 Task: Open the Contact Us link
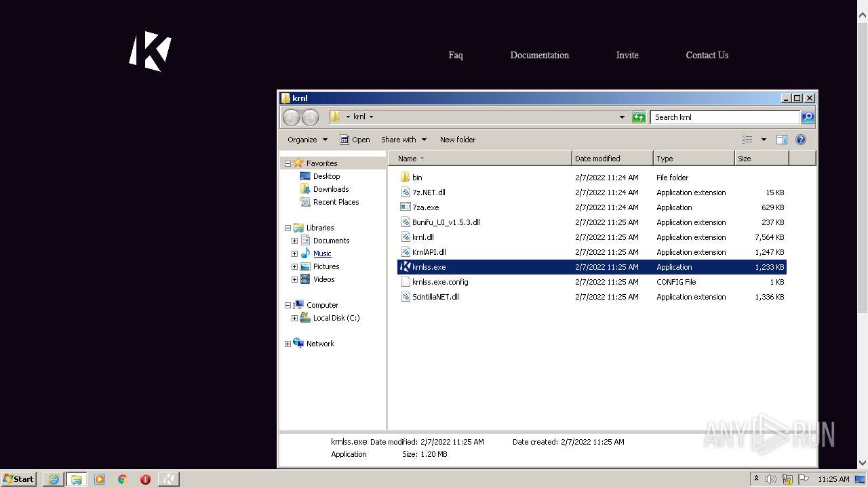[x=707, y=56]
